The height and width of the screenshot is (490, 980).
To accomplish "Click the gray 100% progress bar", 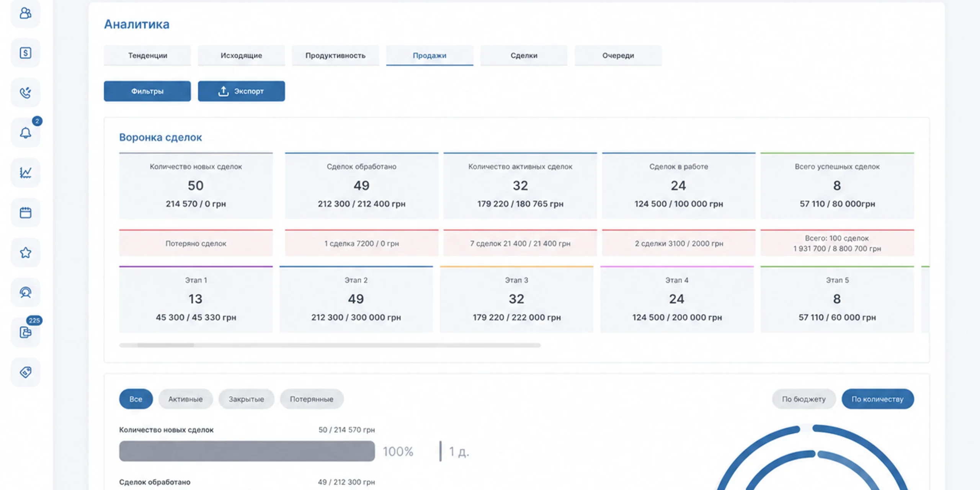I will pyautogui.click(x=247, y=451).
